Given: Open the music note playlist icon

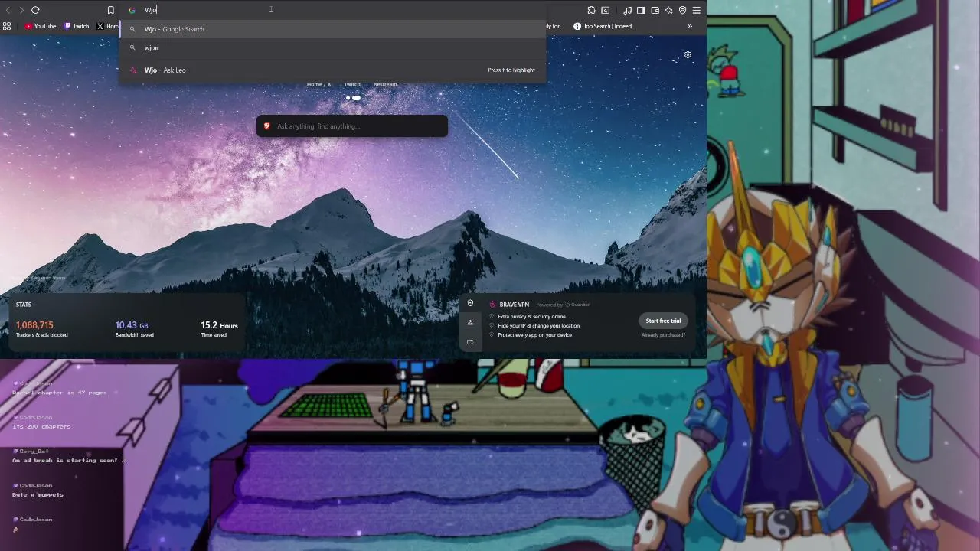Looking at the screenshot, I should point(628,10).
